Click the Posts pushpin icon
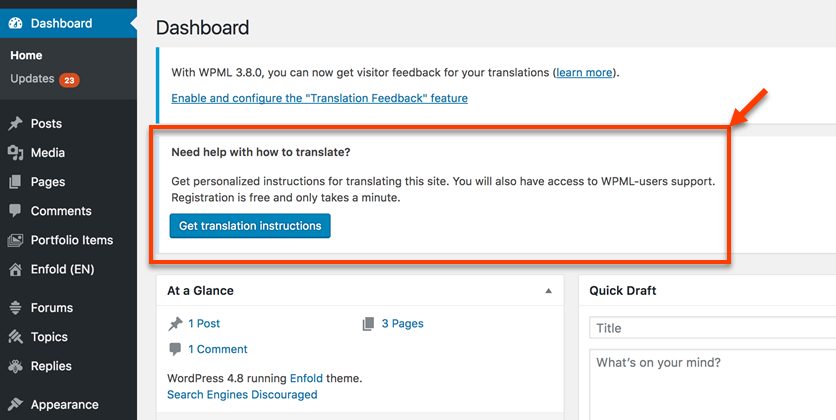Screen dimensions: 836x420 (15, 124)
